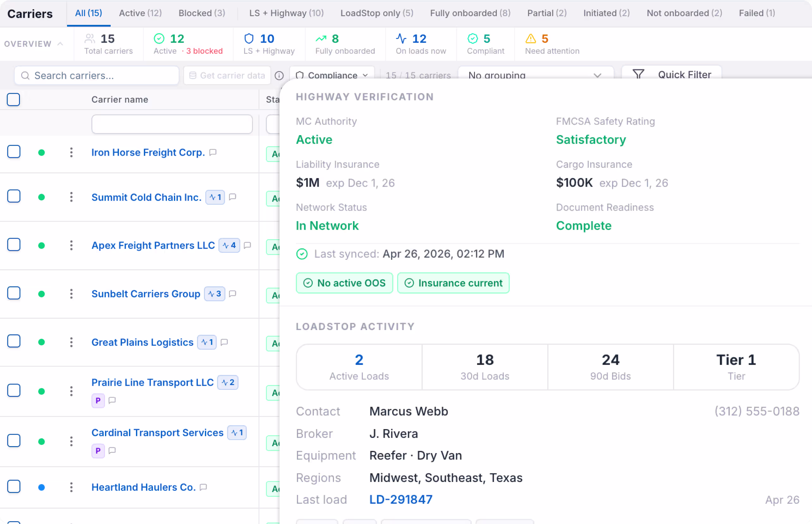Image resolution: width=812 pixels, height=524 pixels.
Task: Check the box for Summit Cold Chain Inc.
Action: click(14, 196)
